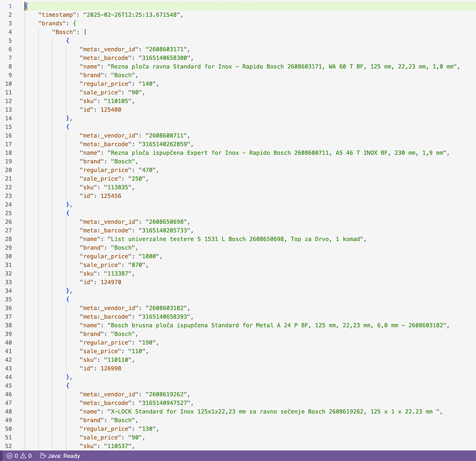Click the errors icon in status bar
This screenshot has height=461, width=476.
(9, 456)
